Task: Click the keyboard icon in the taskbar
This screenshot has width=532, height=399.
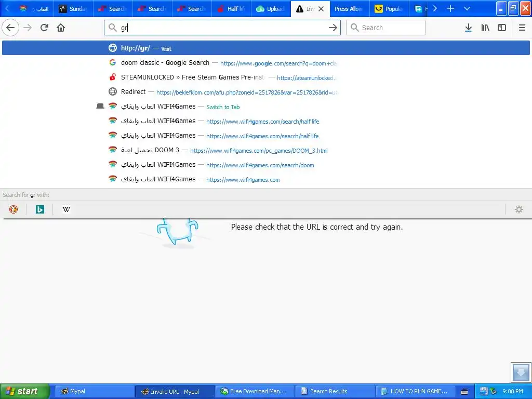Action: (464, 392)
